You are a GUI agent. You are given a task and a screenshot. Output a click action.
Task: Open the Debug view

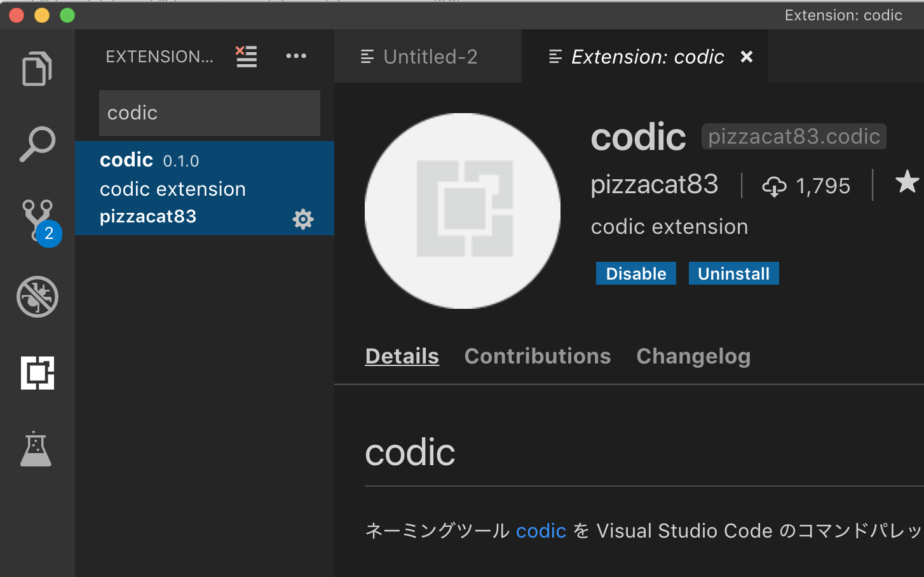37,297
